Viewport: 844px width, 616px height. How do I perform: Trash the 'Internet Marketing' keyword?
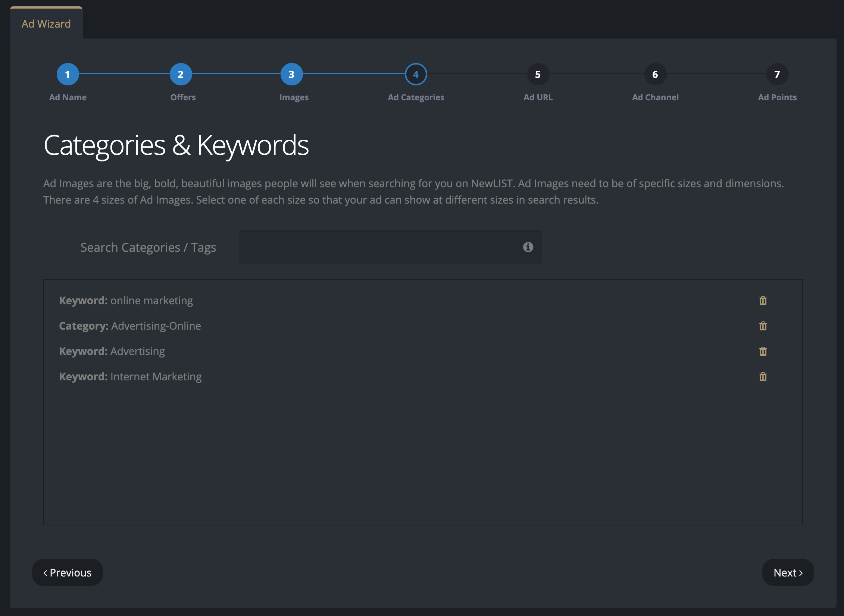pyautogui.click(x=763, y=377)
